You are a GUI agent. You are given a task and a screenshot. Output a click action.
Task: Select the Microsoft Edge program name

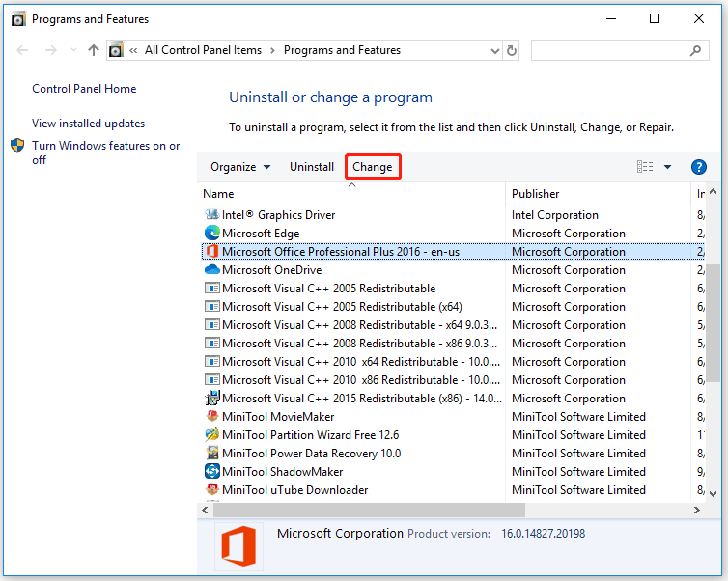pyautogui.click(x=261, y=234)
